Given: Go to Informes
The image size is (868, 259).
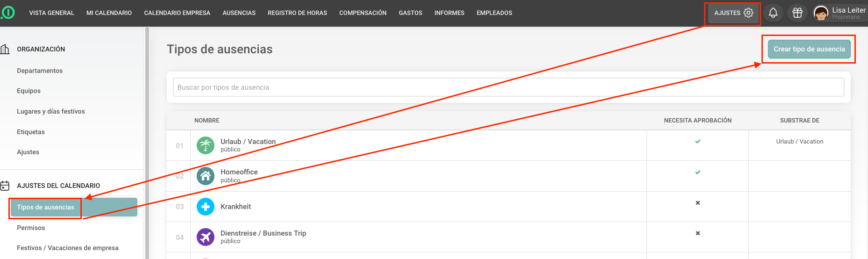Looking at the screenshot, I should [x=449, y=13].
